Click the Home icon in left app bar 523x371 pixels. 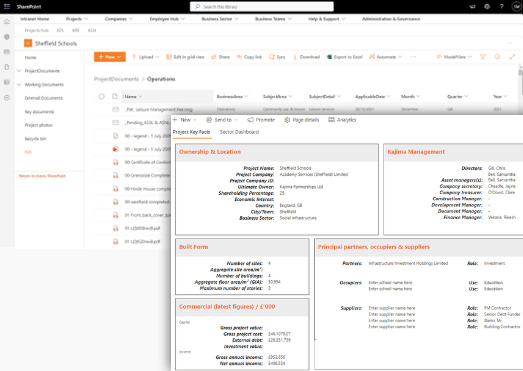(7, 22)
